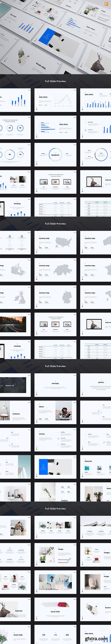Open the about. slide with woman photo
This screenshot has width=111, height=644.
tap(55, 412)
